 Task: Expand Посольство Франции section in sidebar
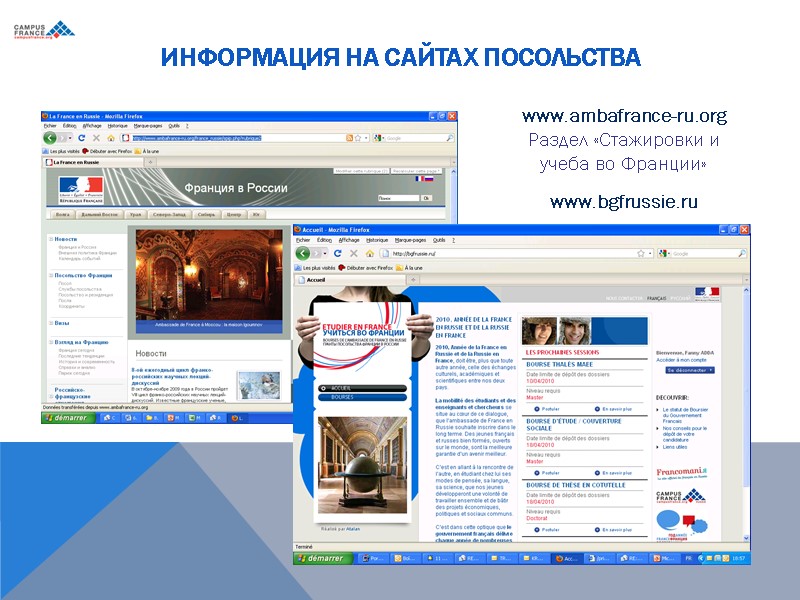(51, 275)
